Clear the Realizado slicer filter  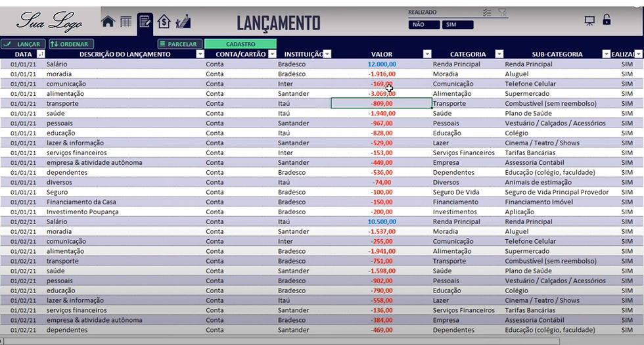pos(502,12)
